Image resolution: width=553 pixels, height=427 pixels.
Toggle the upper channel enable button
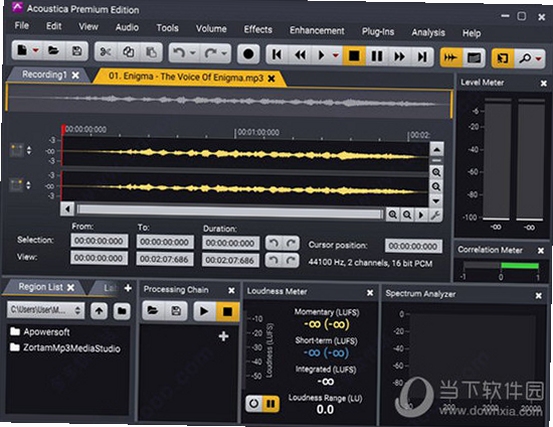pyautogui.click(x=17, y=150)
